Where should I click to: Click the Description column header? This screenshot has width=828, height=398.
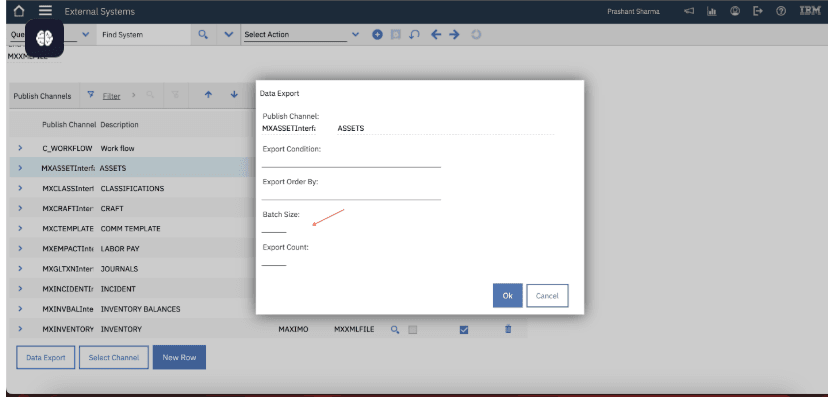(119, 125)
